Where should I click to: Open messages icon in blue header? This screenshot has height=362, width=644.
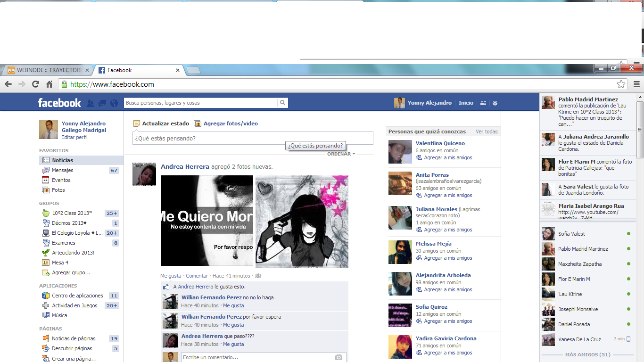102,103
